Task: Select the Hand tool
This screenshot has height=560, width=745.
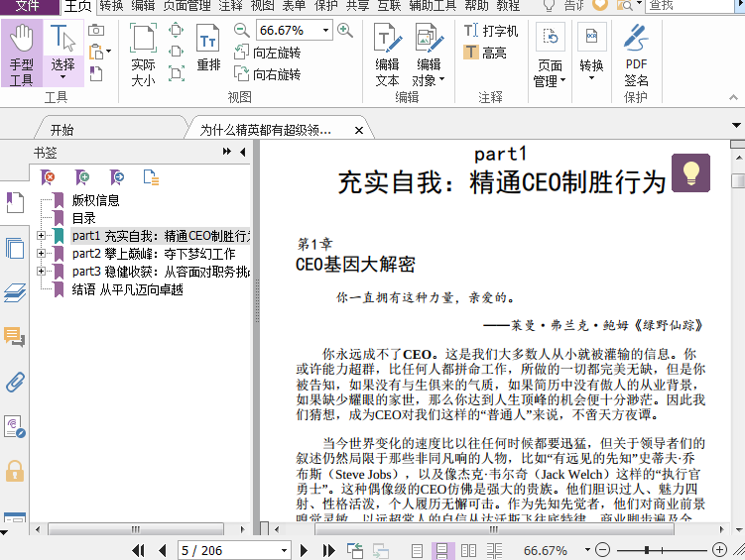Action: [x=22, y=54]
